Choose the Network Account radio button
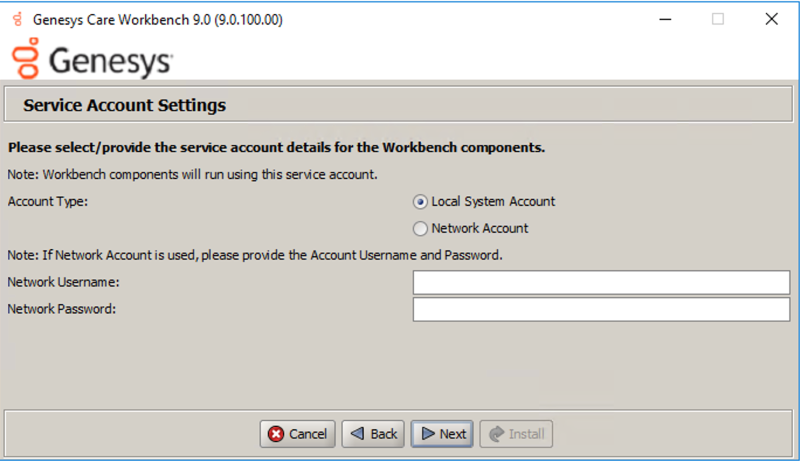Screen dimensions: 800x461 point(420,228)
